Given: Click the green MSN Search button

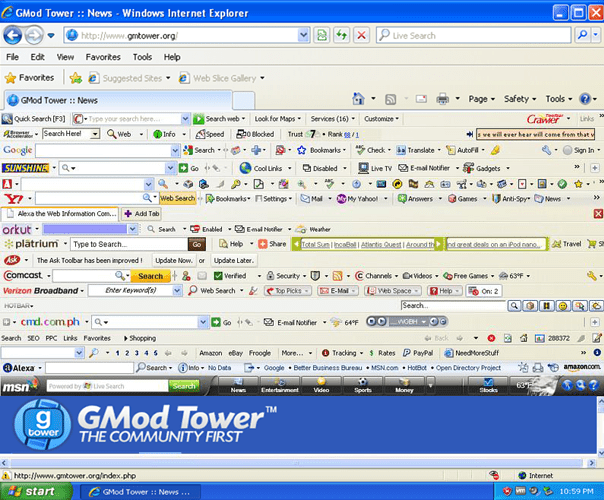Looking at the screenshot, I should [184, 386].
